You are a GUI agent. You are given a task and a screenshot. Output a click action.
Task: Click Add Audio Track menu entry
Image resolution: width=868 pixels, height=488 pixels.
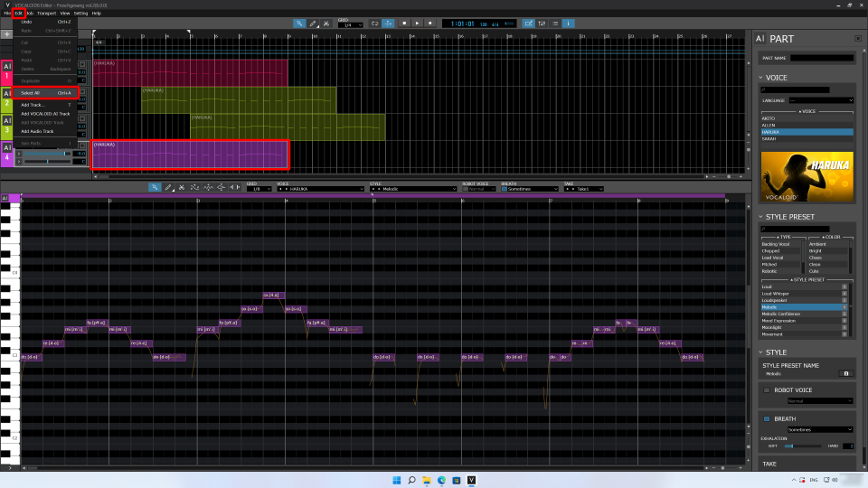point(38,131)
